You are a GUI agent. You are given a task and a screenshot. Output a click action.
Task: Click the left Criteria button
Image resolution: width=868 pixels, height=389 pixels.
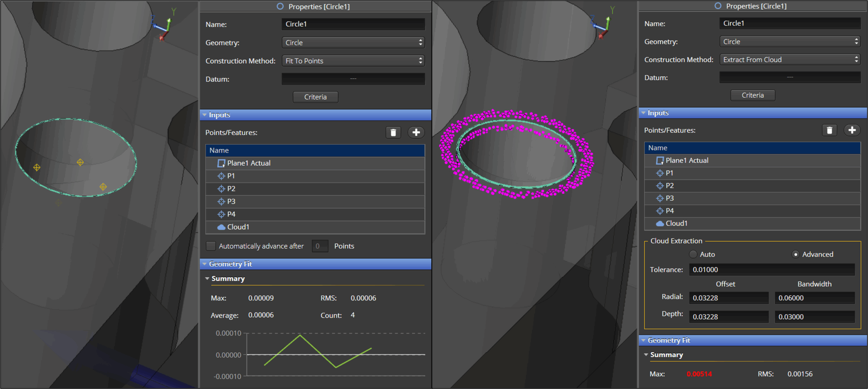315,97
